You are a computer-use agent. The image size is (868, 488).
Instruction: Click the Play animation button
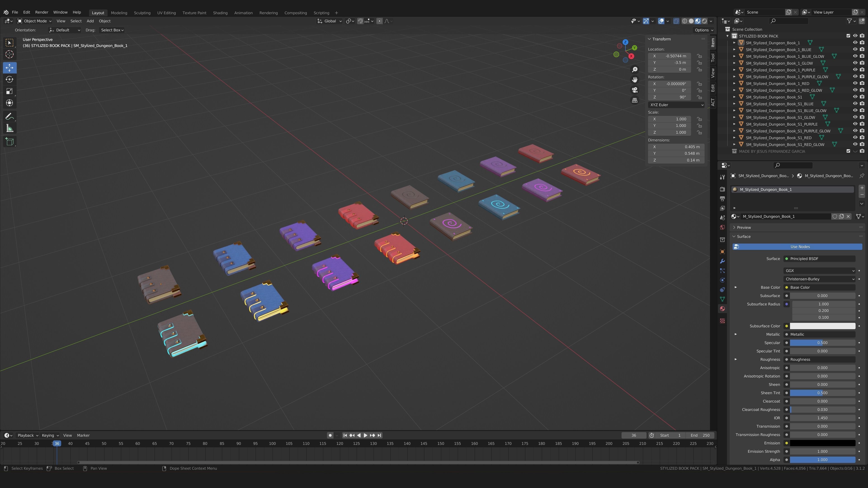click(365, 435)
